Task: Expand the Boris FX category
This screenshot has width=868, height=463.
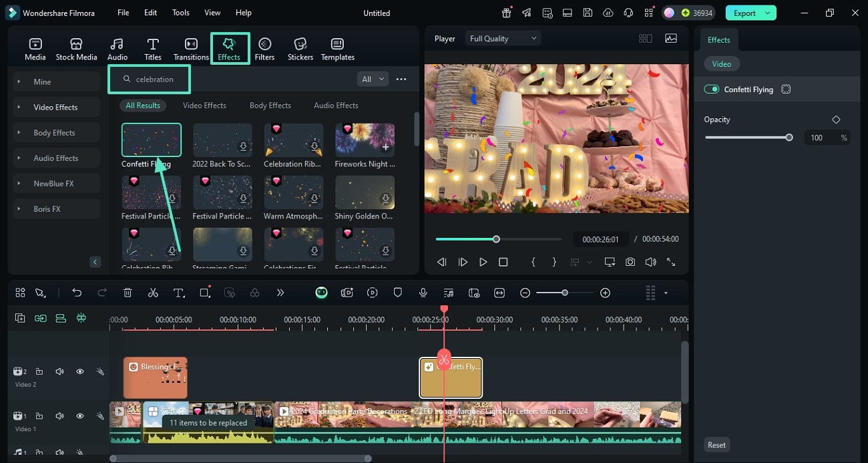Action: [x=56, y=208]
